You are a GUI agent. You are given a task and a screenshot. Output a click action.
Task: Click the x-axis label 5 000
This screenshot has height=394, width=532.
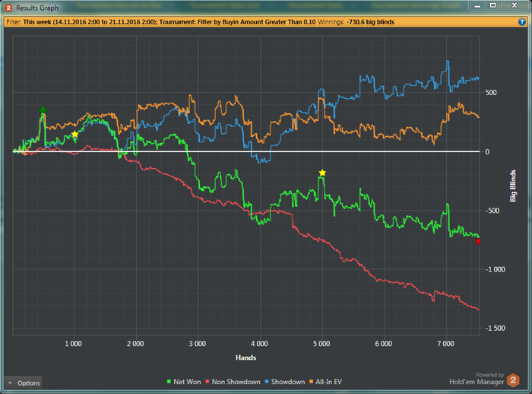click(x=321, y=344)
